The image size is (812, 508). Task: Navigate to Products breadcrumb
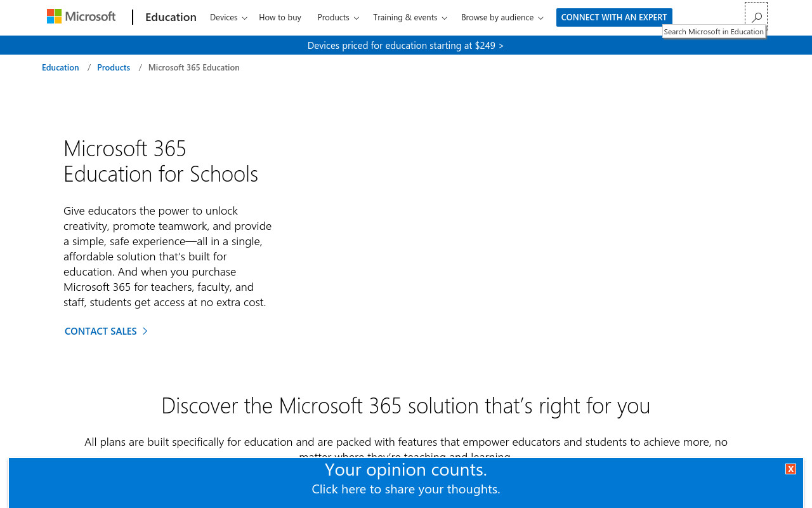point(114,67)
